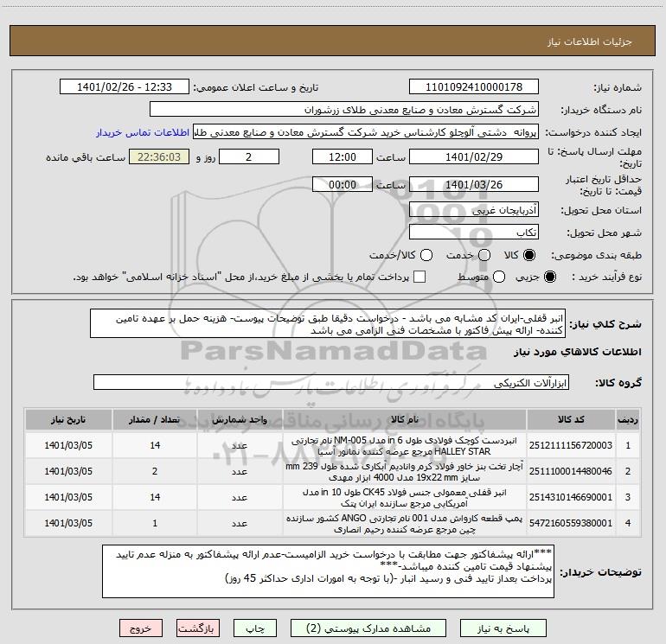
Task: Click the خروج button
Action: (x=141, y=628)
